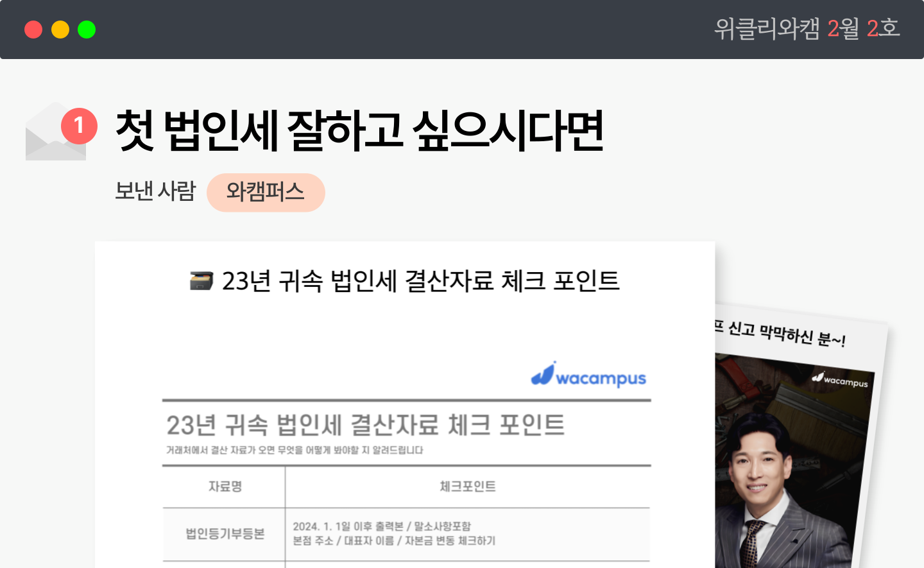Click the 법인등기부등본 table row label
Viewport: 924px width, 568px height.
[225, 534]
